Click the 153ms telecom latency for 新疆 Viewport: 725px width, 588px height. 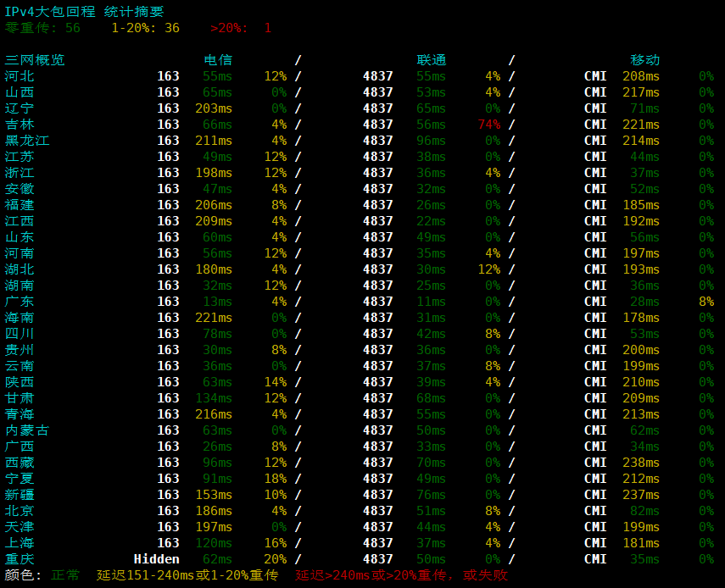[214, 495]
